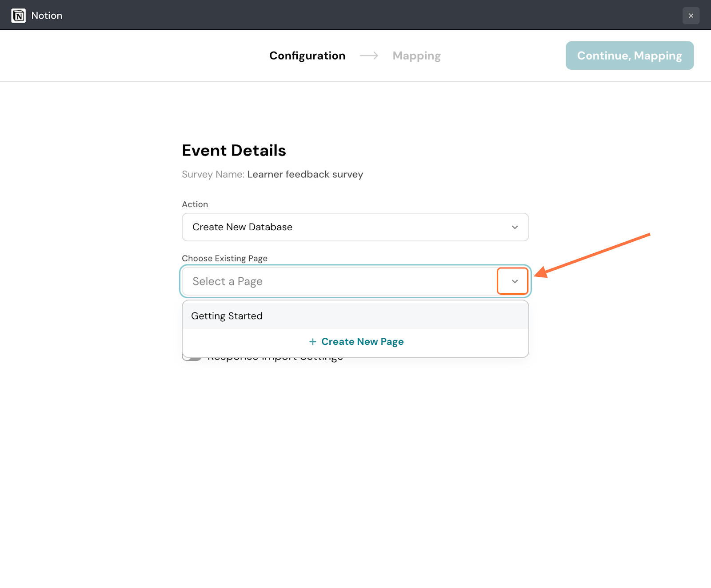Go to the Mapping step

coord(416,56)
